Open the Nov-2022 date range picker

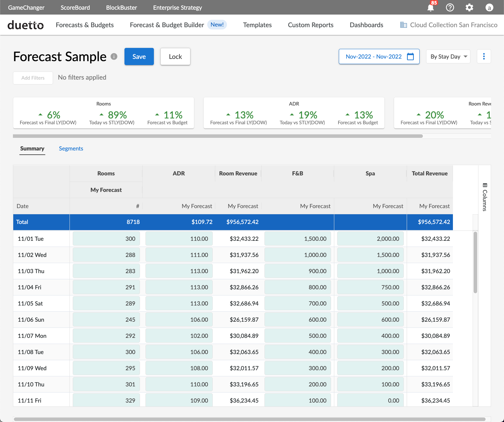click(x=373, y=57)
